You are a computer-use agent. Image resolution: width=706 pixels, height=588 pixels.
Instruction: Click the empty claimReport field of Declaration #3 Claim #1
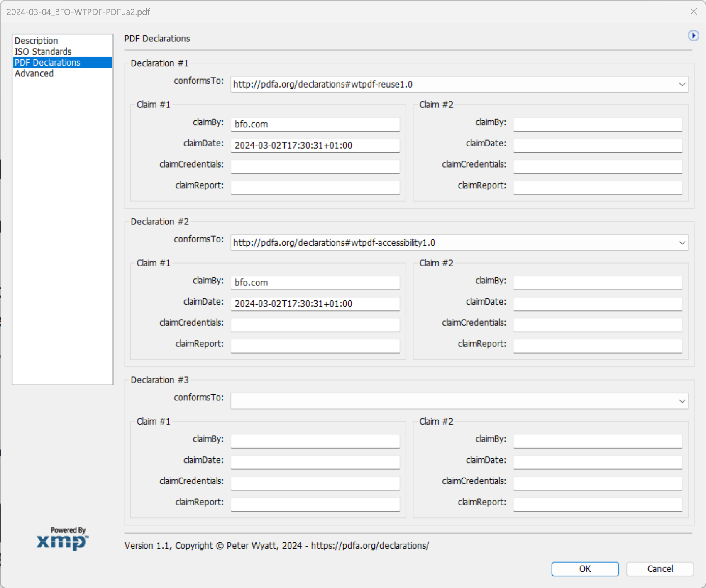(315, 503)
